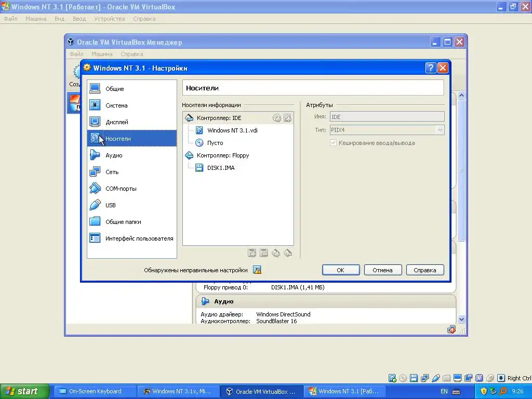532x399 pixels.
Task: Open Машина menu in VirtualBox Manager window
Action: [102, 54]
